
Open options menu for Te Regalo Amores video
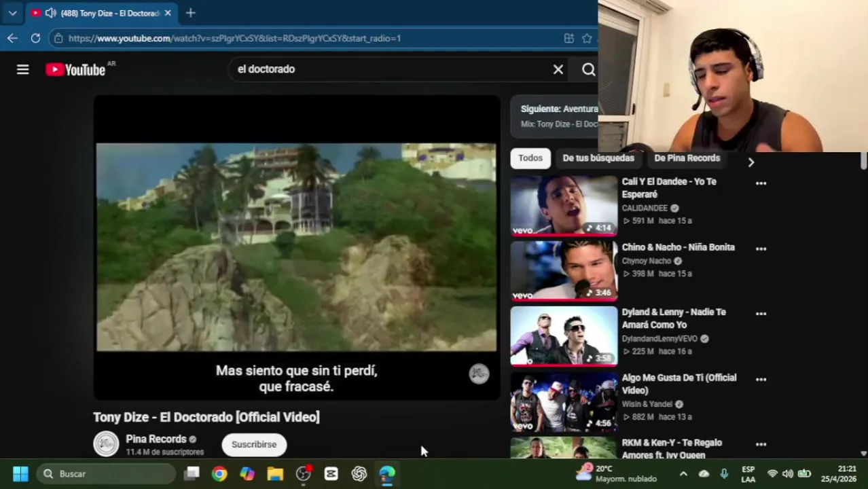tap(761, 444)
